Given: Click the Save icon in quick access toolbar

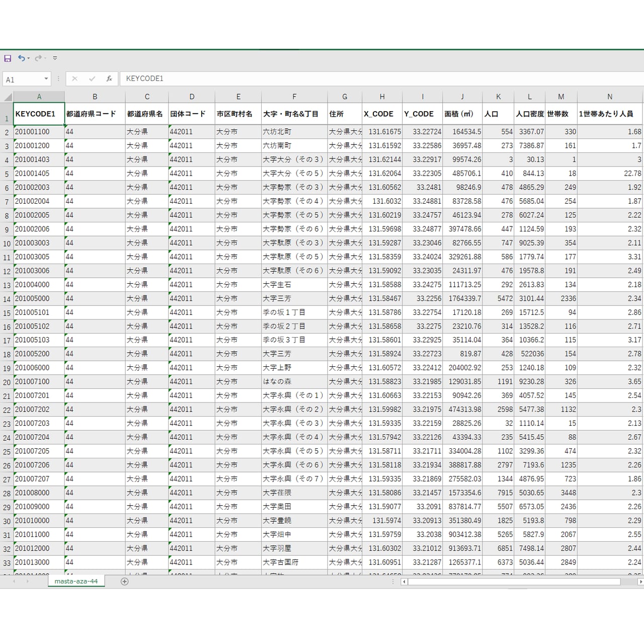Looking at the screenshot, I should coord(8,58).
